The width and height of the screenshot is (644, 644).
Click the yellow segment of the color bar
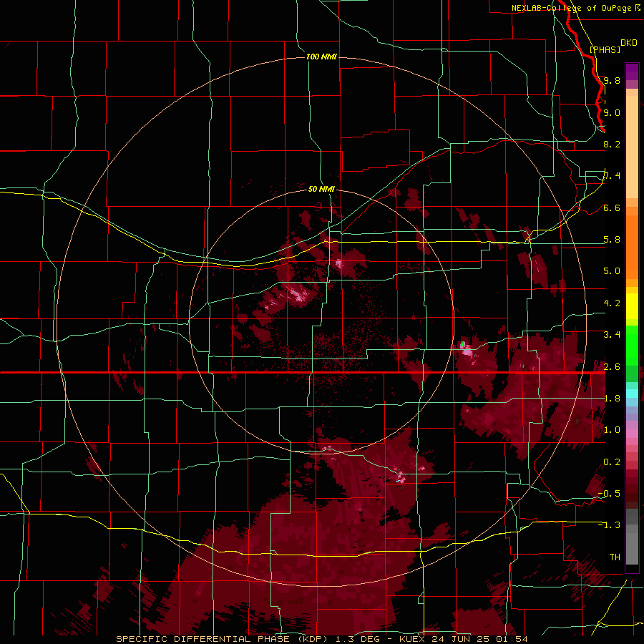[632, 306]
